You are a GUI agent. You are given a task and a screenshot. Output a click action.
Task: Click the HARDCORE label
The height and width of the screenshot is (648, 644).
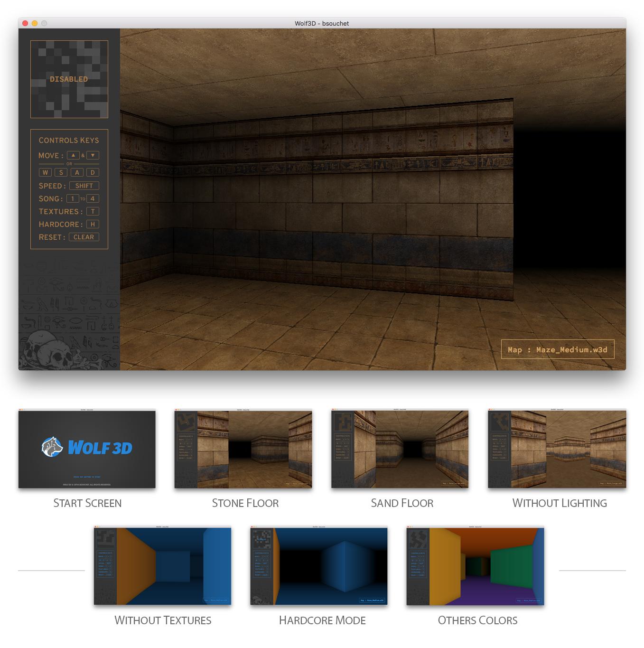coord(60,225)
